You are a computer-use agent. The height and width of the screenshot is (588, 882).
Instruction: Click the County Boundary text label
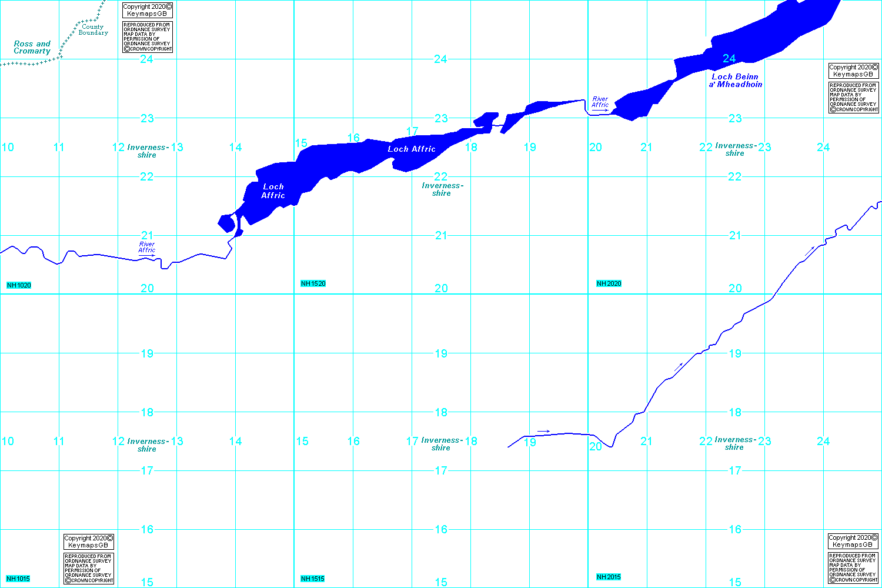tap(93, 30)
